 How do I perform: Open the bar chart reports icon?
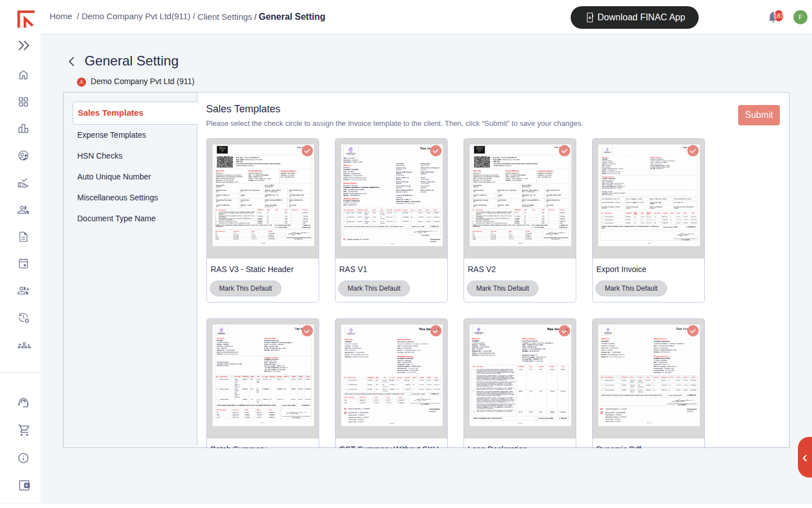click(x=23, y=129)
